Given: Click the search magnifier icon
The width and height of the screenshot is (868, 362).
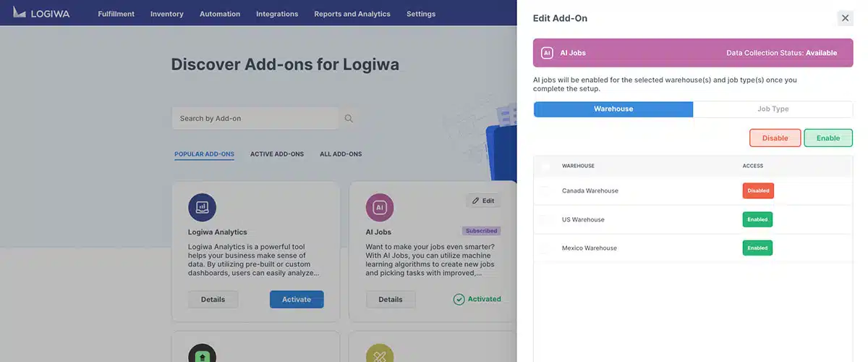Looking at the screenshot, I should (349, 119).
